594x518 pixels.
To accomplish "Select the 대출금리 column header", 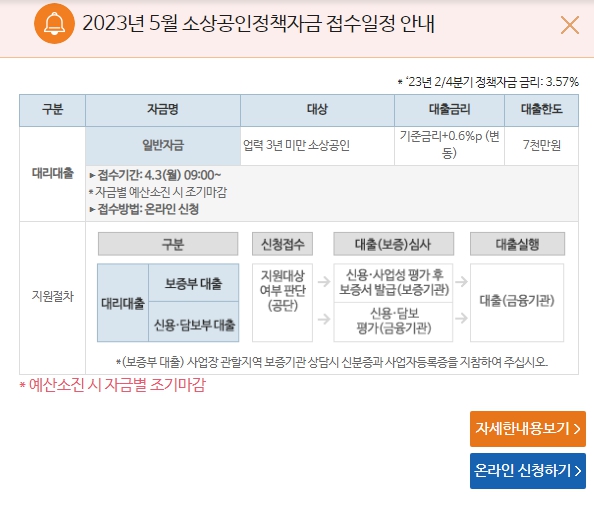I will tap(449, 110).
